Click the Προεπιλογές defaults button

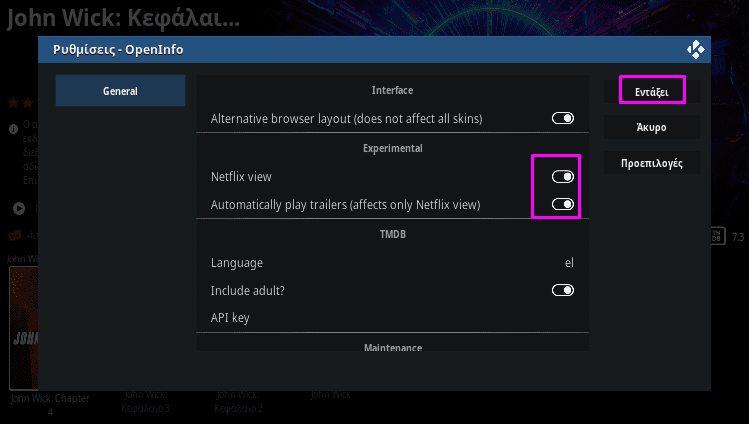pos(652,163)
